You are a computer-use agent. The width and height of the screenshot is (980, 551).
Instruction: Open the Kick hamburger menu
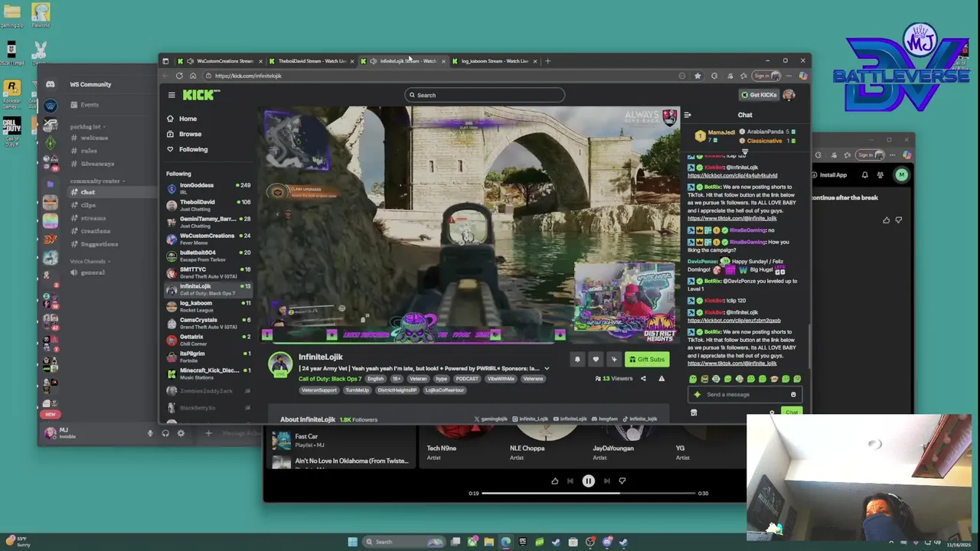coord(171,95)
